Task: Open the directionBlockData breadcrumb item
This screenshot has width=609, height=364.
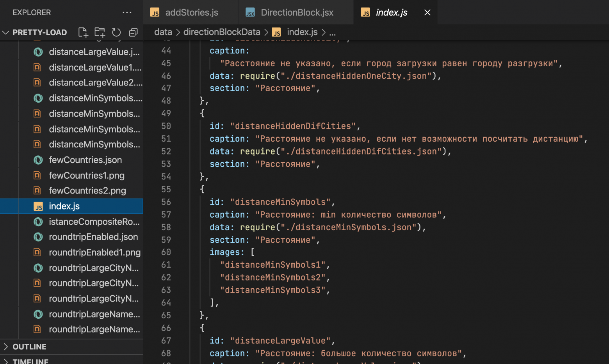Action: tap(222, 32)
